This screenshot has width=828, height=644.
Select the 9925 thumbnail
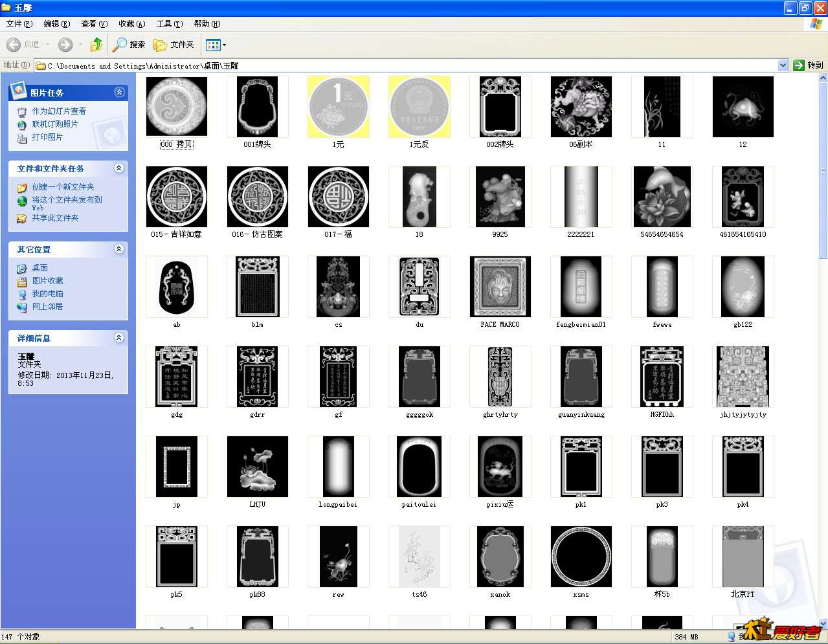point(500,197)
